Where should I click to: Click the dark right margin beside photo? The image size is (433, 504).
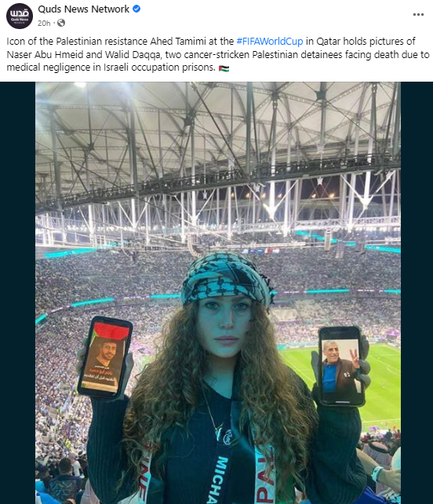click(417, 293)
